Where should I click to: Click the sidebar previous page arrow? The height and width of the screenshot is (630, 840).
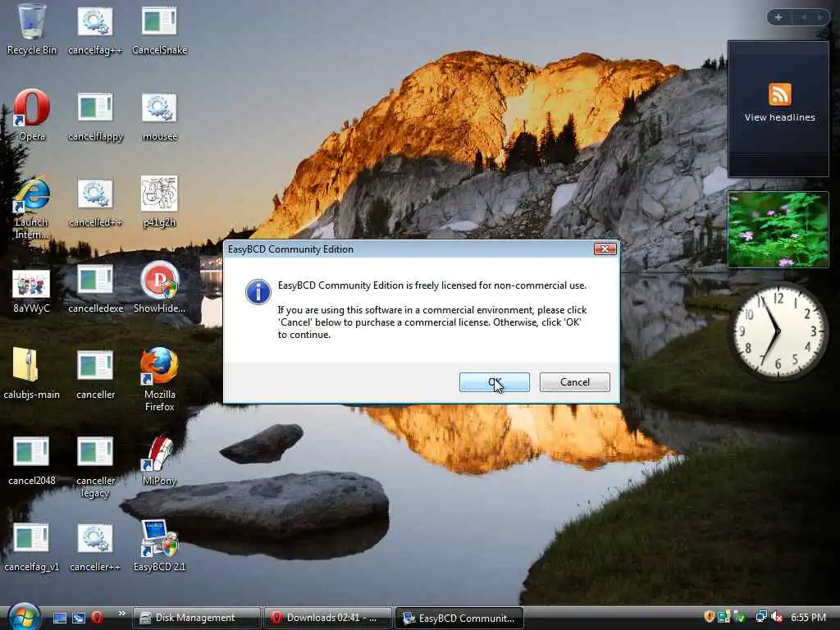pos(804,17)
